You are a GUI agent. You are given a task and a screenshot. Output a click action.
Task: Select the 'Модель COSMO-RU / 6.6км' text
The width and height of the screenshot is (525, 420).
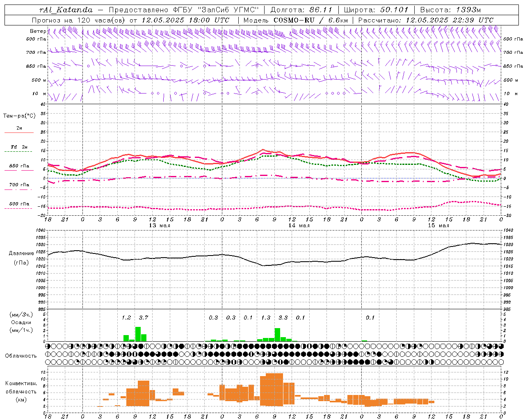pos(296,20)
